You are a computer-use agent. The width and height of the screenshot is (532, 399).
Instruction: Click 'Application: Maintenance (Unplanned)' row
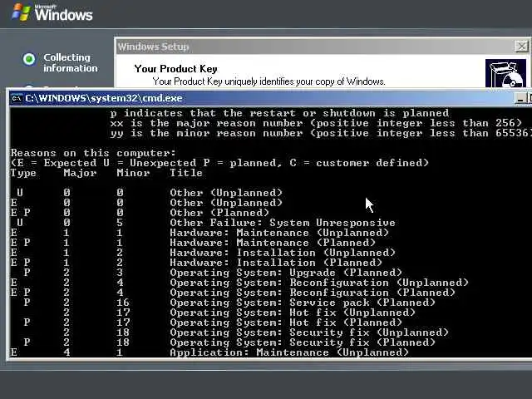(x=209, y=352)
